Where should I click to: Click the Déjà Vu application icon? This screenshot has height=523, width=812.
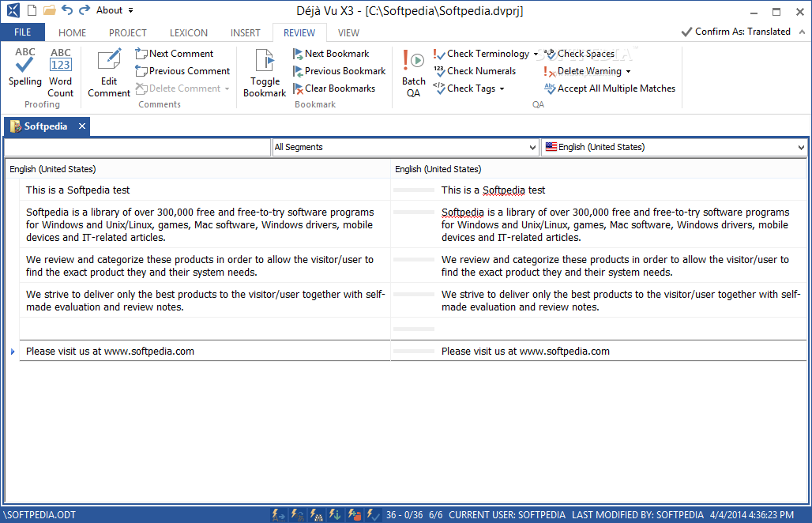pos(13,10)
